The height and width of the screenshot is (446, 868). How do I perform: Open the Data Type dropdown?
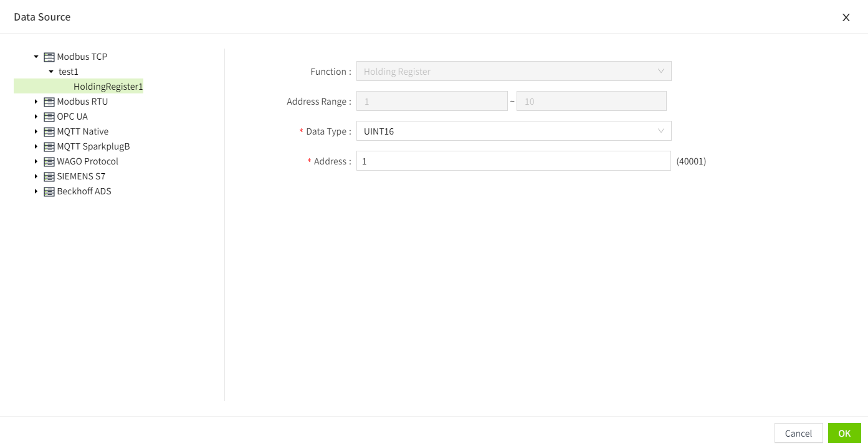coord(513,131)
